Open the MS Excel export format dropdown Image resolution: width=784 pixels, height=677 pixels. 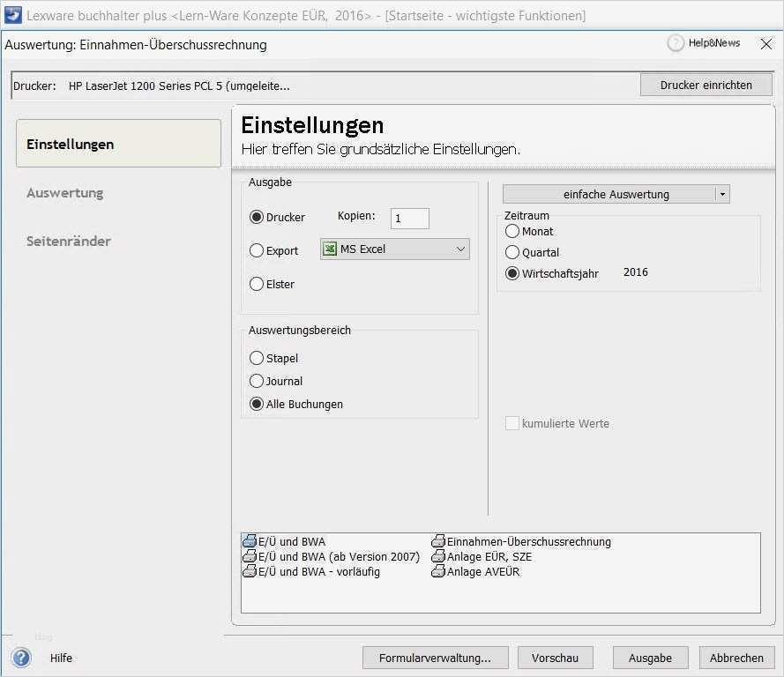[394, 249]
